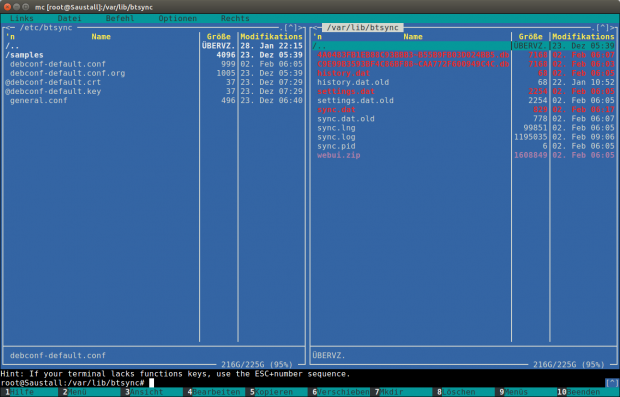The height and width of the screenshot is (397, 620).
Task: Sort right panel by Modifikations column header
Action: [583, 37]
